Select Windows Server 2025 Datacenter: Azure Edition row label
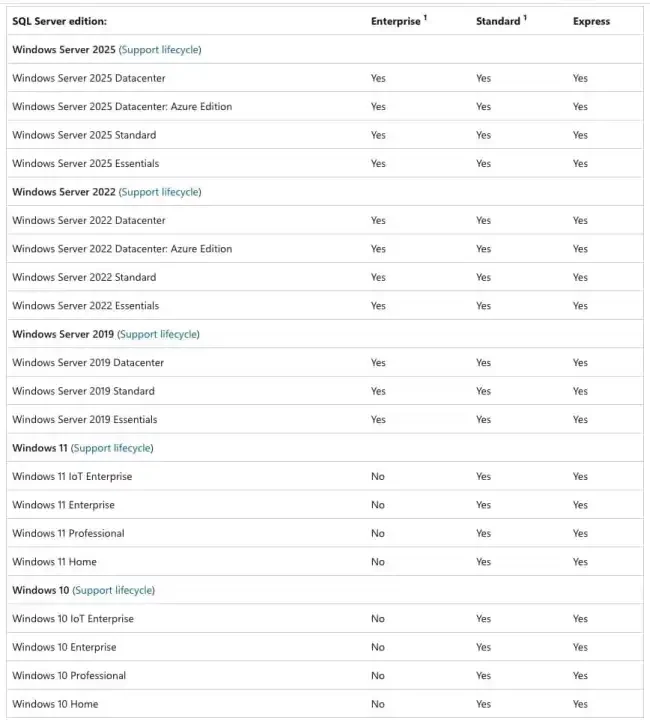 coord(122,107)
